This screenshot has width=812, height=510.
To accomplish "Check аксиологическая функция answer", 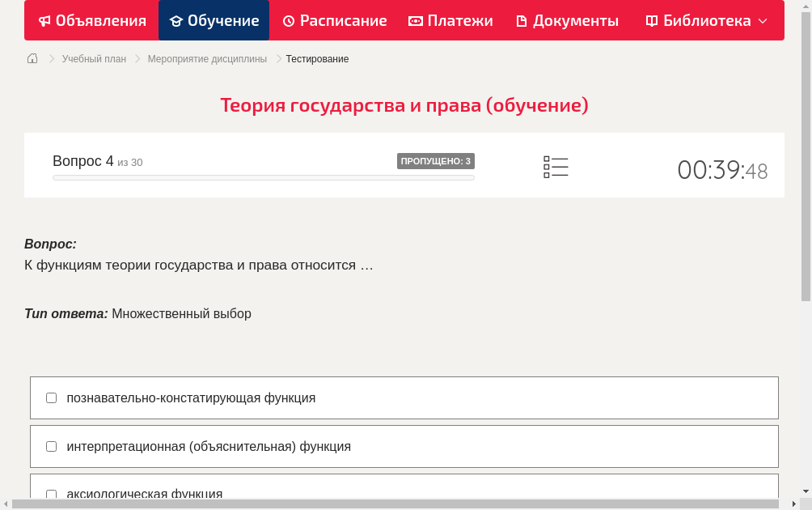I will tap(51, 494).
